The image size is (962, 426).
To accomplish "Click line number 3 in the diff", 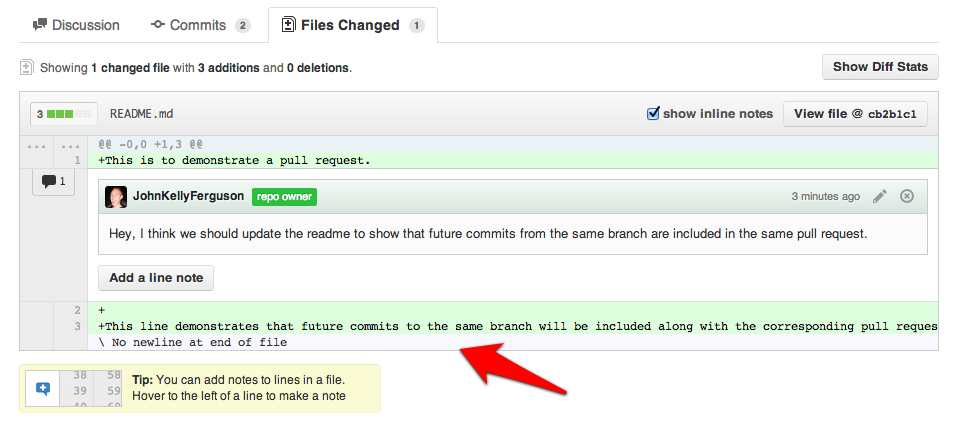I will 76,326.
